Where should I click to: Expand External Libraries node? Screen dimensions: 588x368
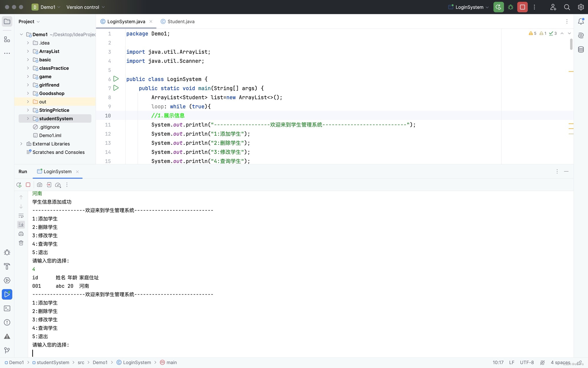pyautogui.click(x=21, y=144)
